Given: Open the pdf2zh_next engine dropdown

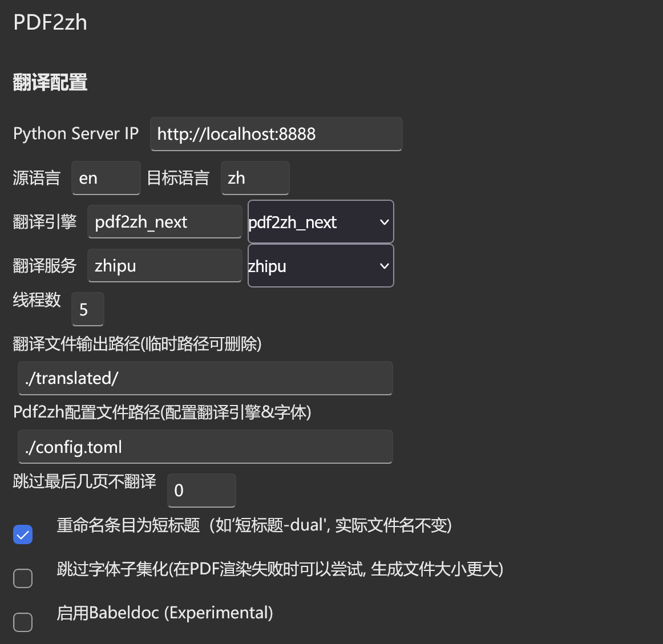Looking at the screenshot, I should [x=321, y=222].
